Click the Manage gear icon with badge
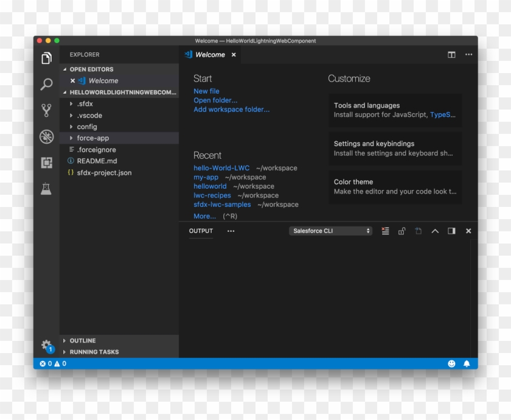The height and width of the screenshot is (420, 511). click(x=46, y=343)
